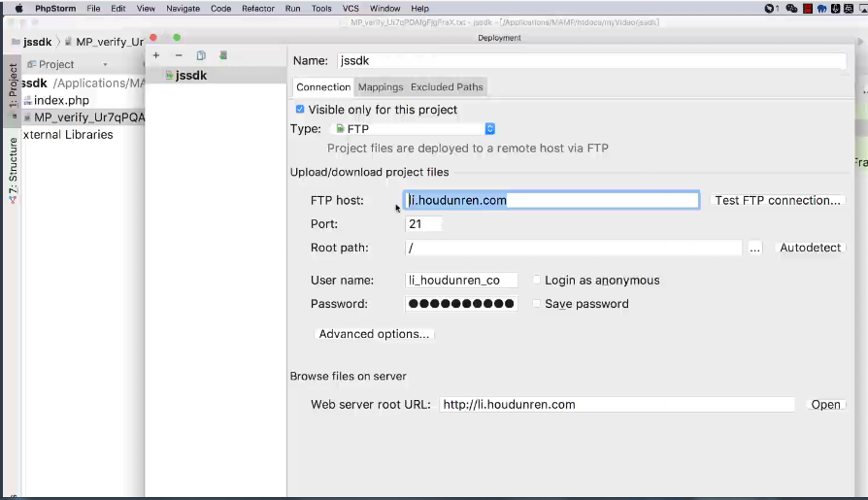Open the Type dropdown showing FTP
Screen dimensions: 868x500
pos(414,129)
